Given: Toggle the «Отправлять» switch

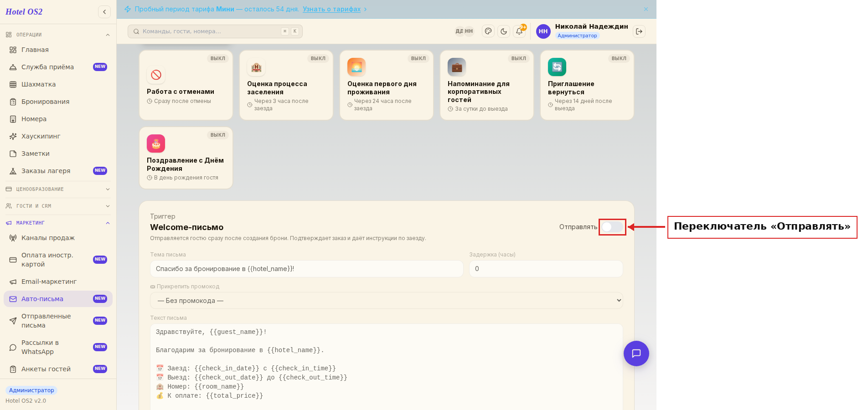Looking at the screenshot, I should 612,227.
